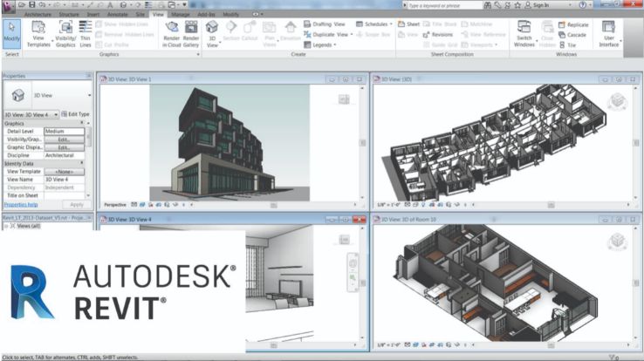
Task: Toggle Thin Lines display
Action: click(86, 34)
